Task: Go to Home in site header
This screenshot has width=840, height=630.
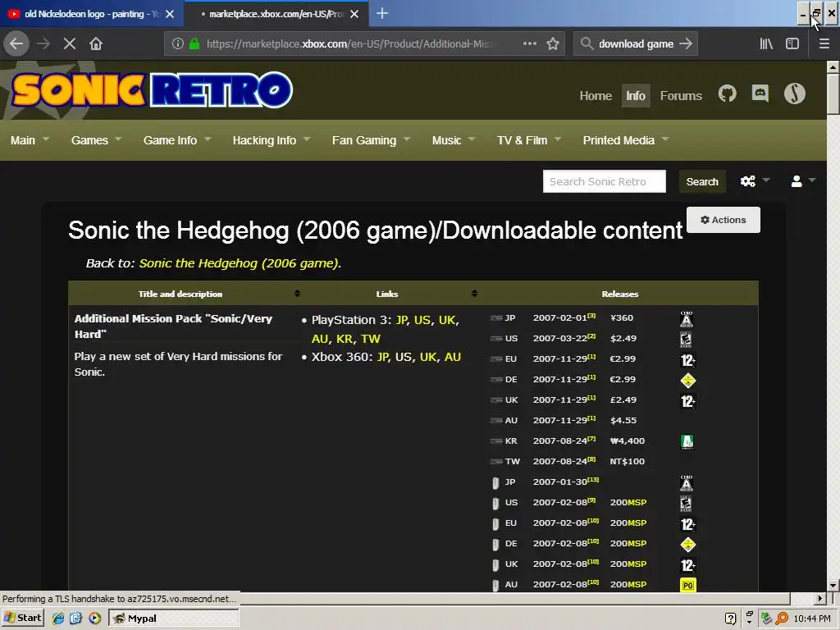Action: 596,95
